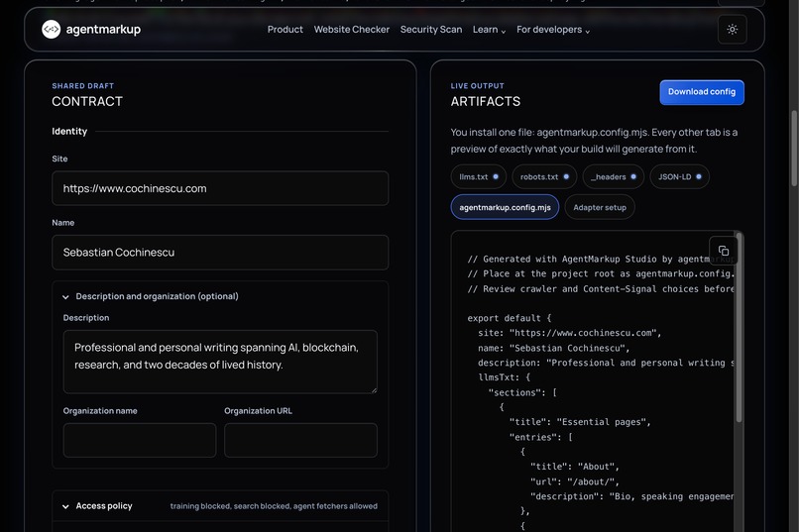Screen dimensions: 799x532
Task: Click the agentmarkup brand name link
Action: [103, 30]
